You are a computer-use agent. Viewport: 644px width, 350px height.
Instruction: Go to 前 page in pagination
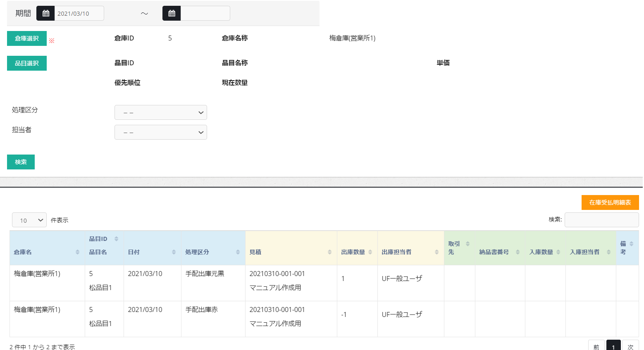pyautogui.click(x=596, y=346)
